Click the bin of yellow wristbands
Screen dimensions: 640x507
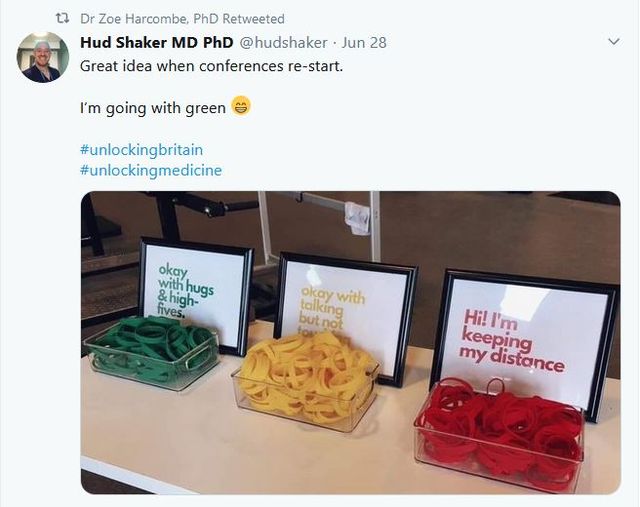[307, 381]
